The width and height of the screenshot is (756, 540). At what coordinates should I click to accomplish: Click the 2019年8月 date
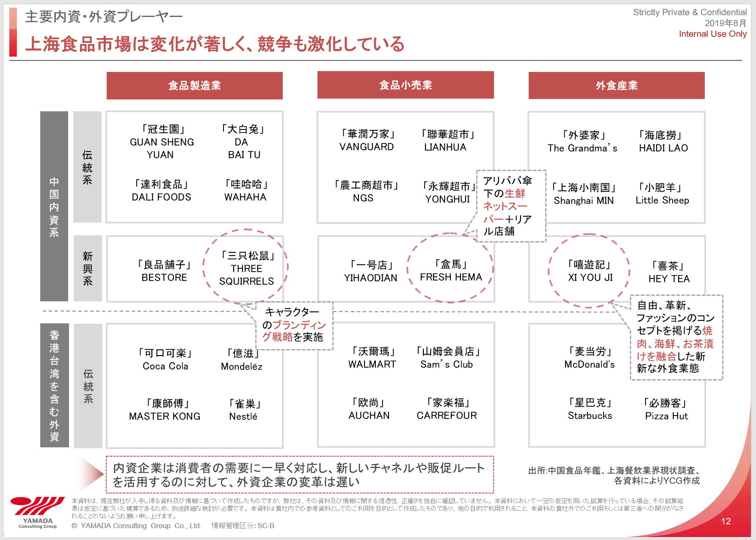[726, 23]
